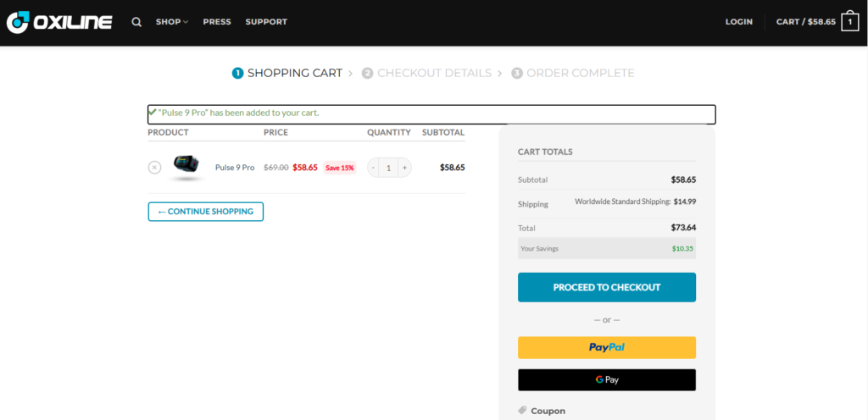
Task: Click the sale price $58.65 in red
Action: (305, 168)
